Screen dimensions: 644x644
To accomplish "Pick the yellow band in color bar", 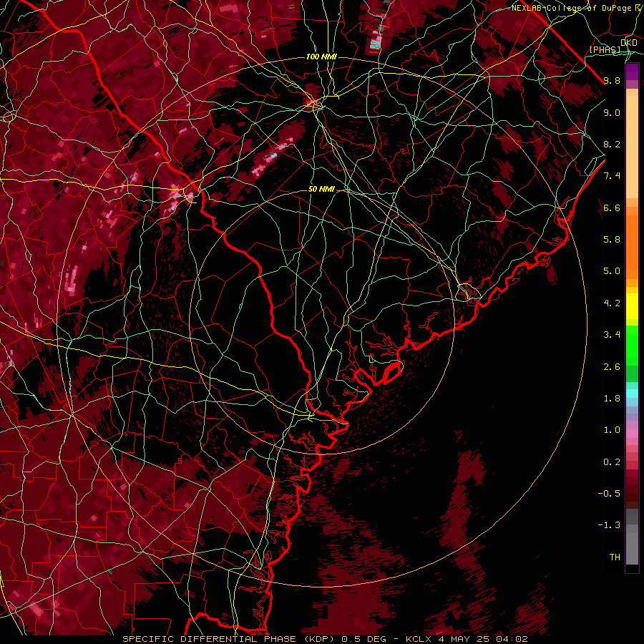I will (632, 306).
